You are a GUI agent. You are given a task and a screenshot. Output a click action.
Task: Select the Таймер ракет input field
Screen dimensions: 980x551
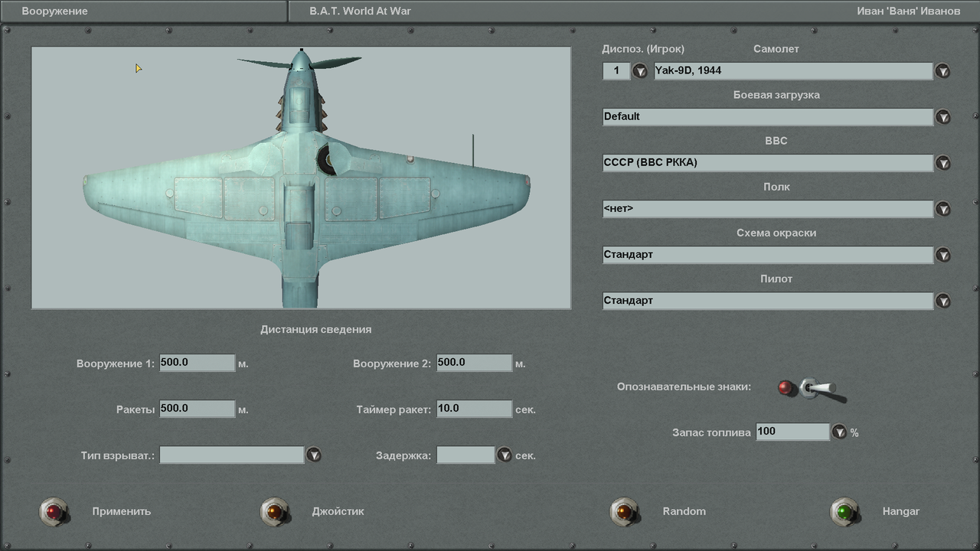[x=474, y=409]
